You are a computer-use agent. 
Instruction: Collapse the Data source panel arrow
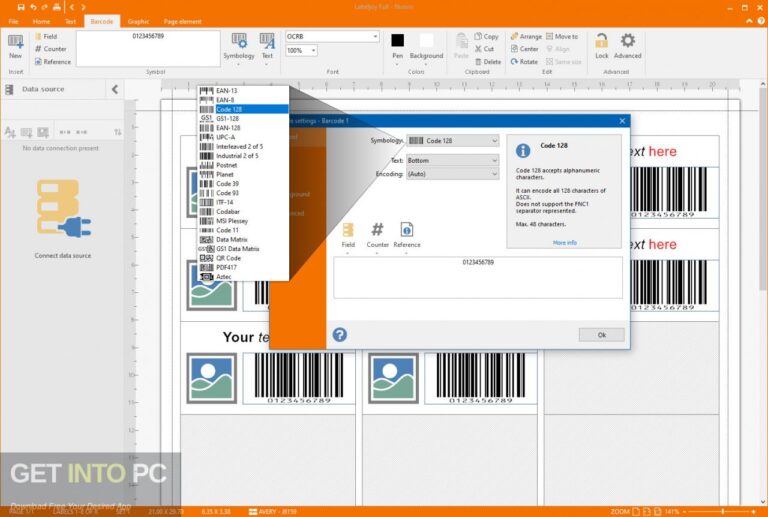coord(115,89)
